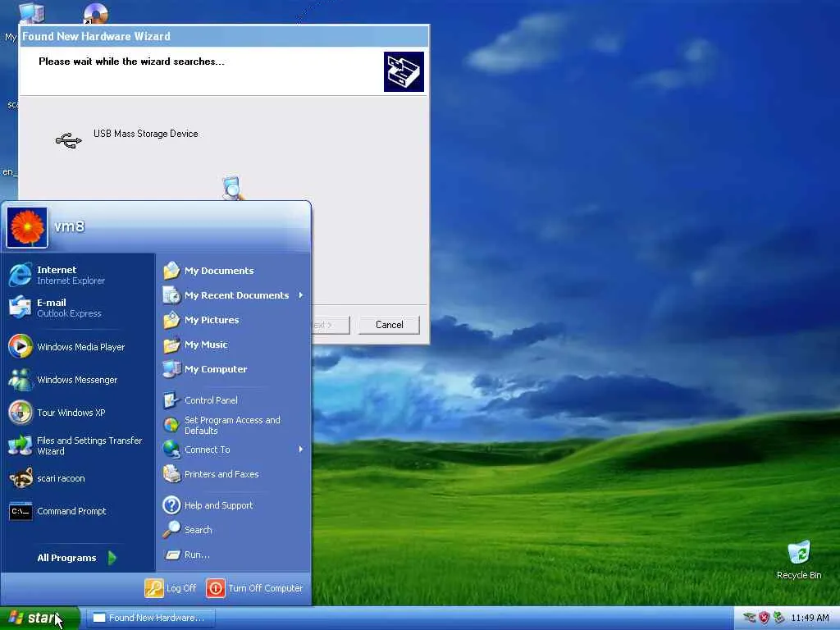
Task: Open Printers and Faxes
Action: tap(234, 474)
